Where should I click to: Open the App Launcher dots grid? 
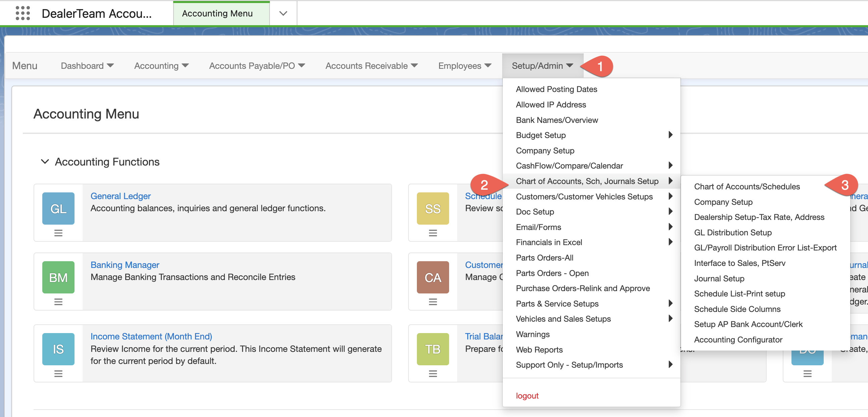pyautogui.click(x=22, y=13)
